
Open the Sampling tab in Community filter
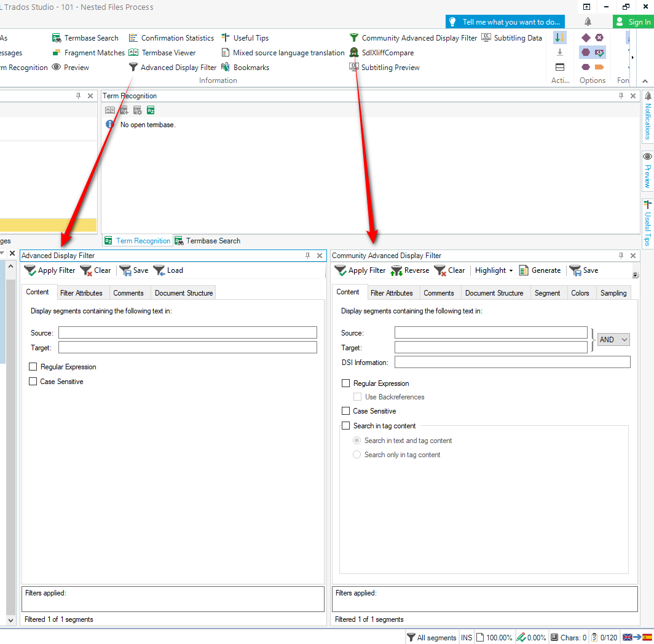tap(613, 293)
